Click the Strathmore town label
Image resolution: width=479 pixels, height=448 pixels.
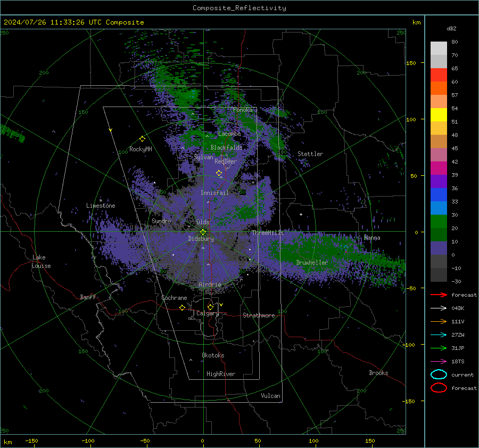pyautogui.click(x=259, y=315)
